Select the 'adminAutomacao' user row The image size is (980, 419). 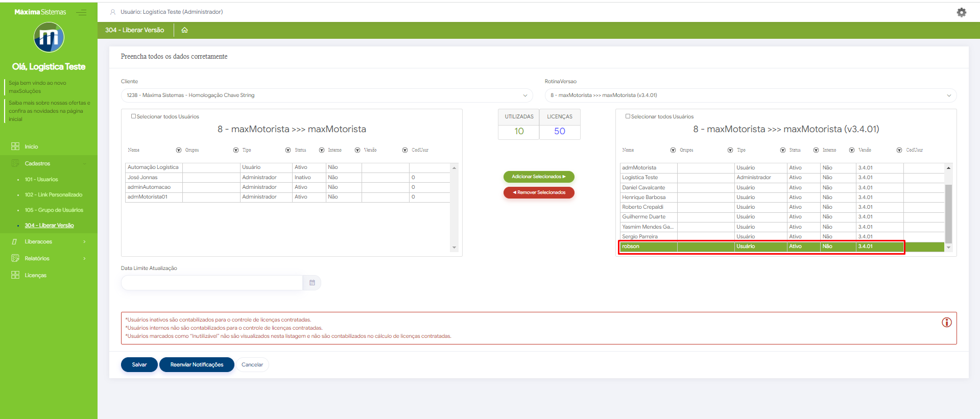coord(288,187)
